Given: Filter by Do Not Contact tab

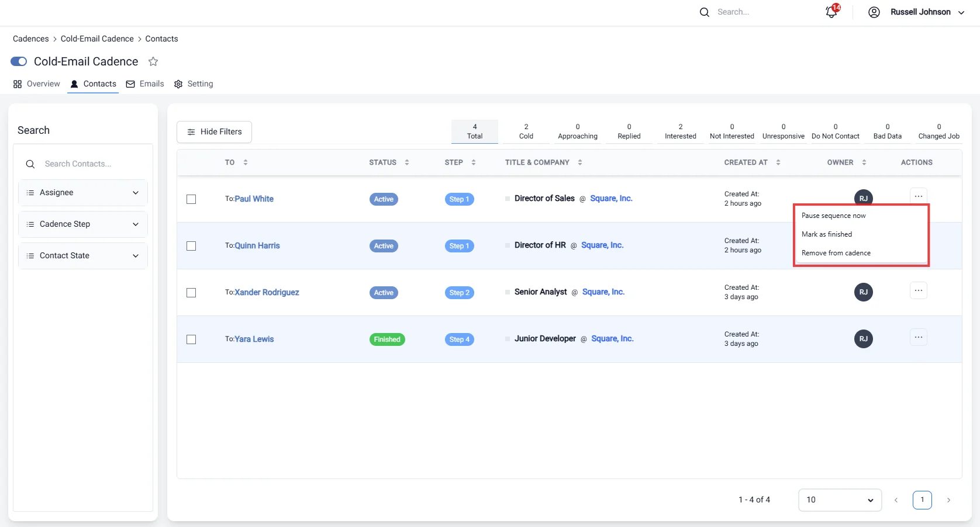Looking at the screenshot, I should (x=836, y=131).
